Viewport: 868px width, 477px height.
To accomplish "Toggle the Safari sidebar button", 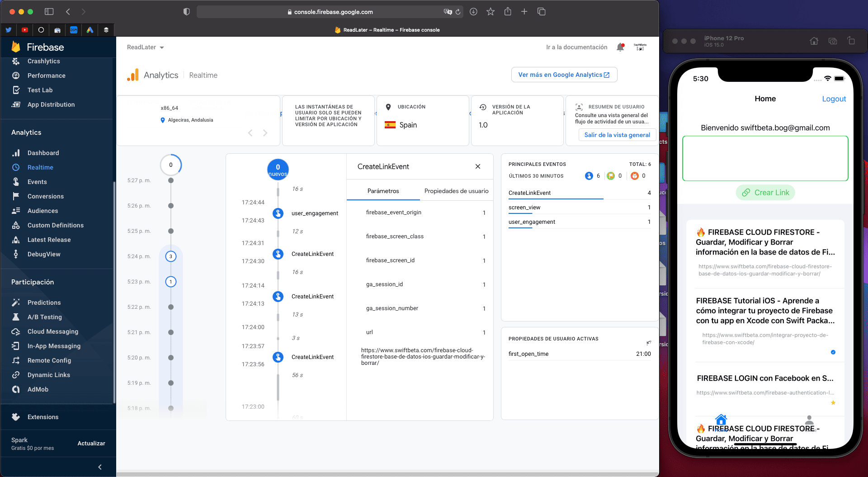I will tap(49, 12).
